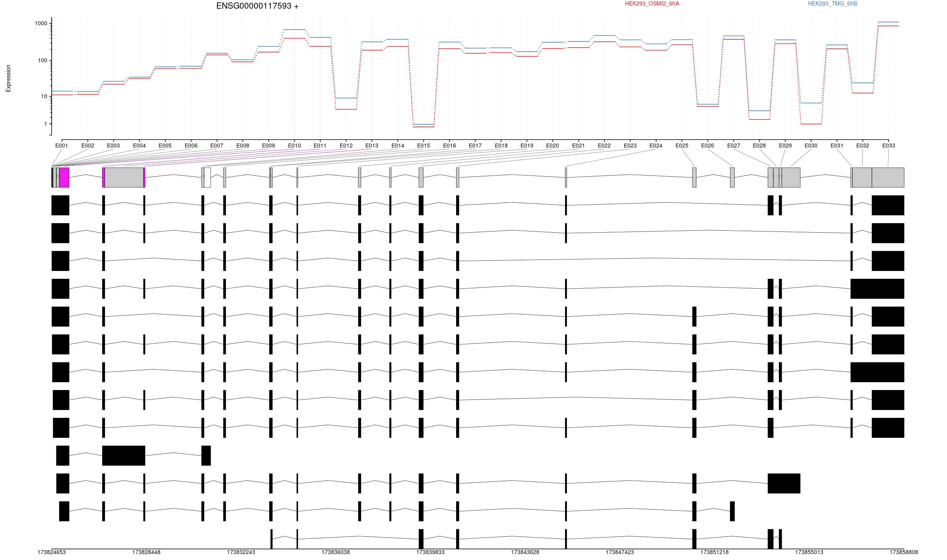
Task: Click the large gray second exon in gene model
Action: 124,177
